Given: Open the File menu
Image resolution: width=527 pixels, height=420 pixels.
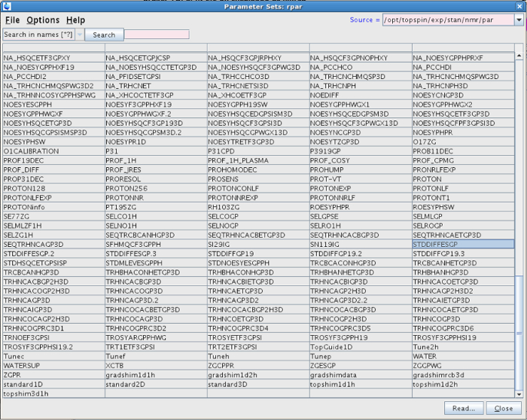Looking at the screenshot, I should pos(13,20).
